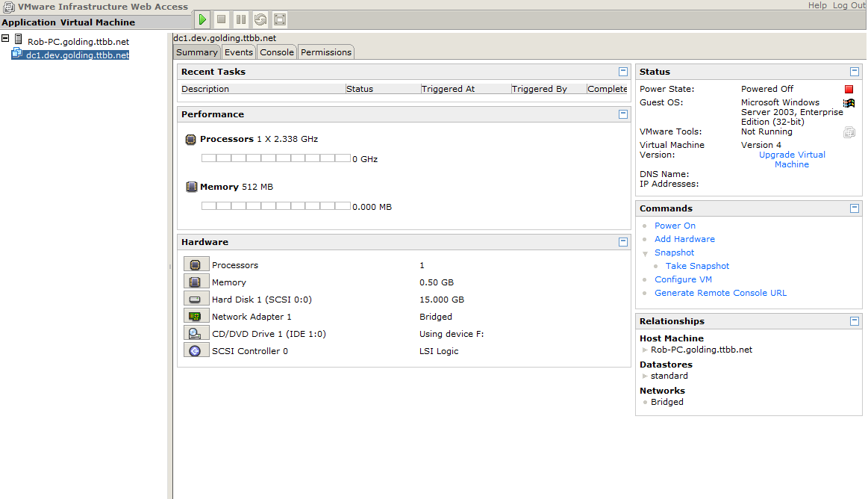This screenshot has width=868, height=499.
Task: Click the host server icon beside Rob-PC
Action: point(18,40)
